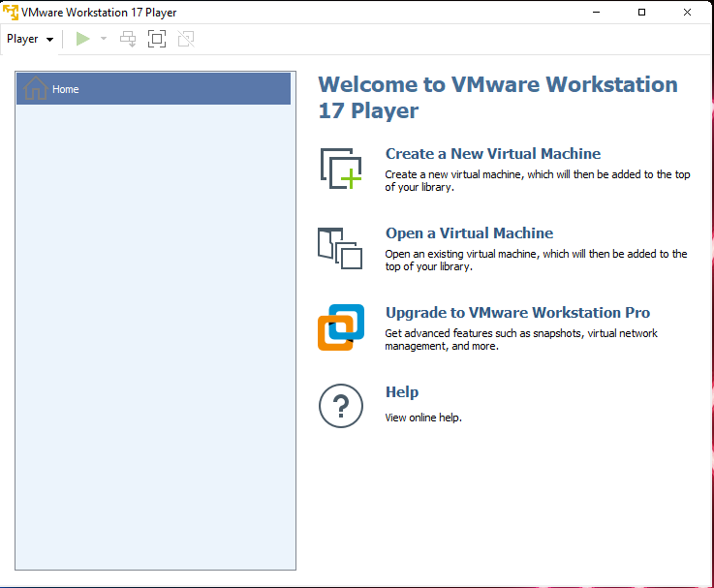Click the open virtual machine icon
Image resolution: width=714 pixels, height=588 pixels.
[340, 248]
